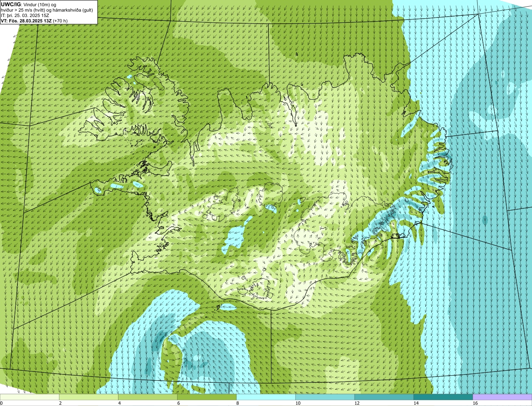Click the 'hviður > 25 m/s' description line
The image size is (532, 406).
(x=47, y=10)
